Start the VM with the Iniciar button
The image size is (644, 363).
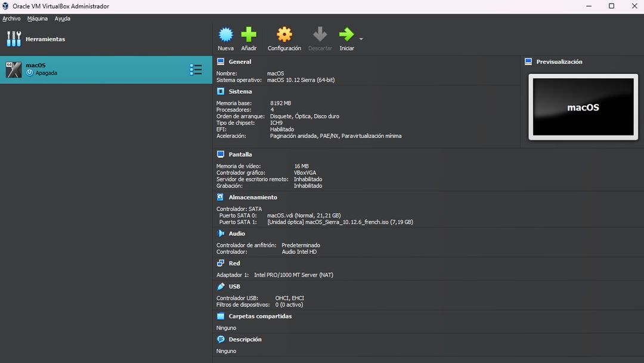click(x=346, y=34)
